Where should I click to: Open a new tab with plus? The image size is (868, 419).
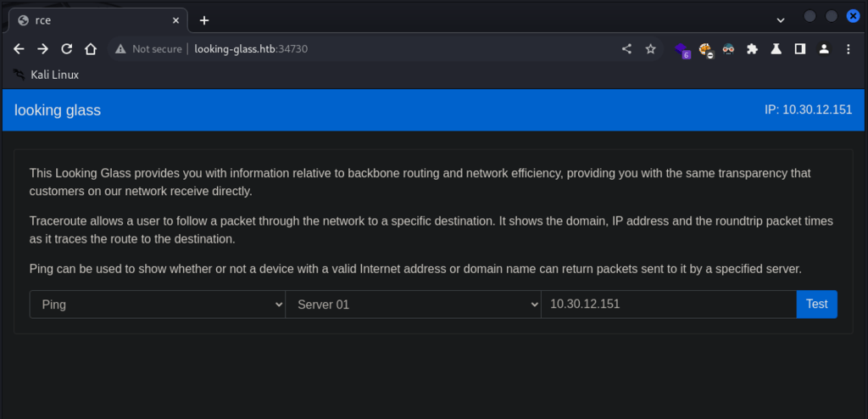204,20
